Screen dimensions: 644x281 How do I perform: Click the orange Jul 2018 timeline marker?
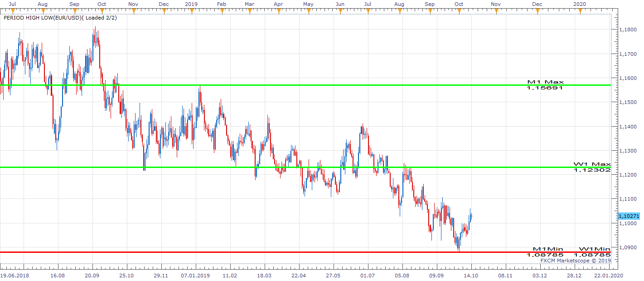[x=13, y=11]
